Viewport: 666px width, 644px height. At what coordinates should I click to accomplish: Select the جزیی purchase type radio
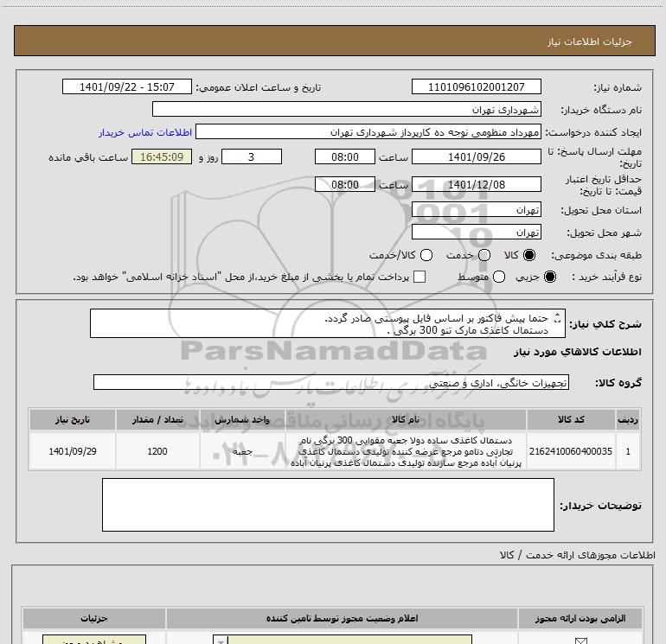(x=550, y=277)
